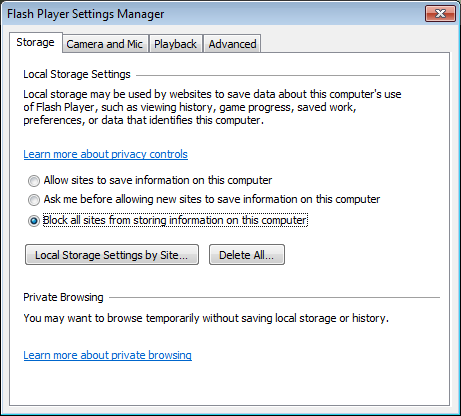Click the Delete All button
The width and height of the screenshot is (461, 416).
(x=247, y=255)
